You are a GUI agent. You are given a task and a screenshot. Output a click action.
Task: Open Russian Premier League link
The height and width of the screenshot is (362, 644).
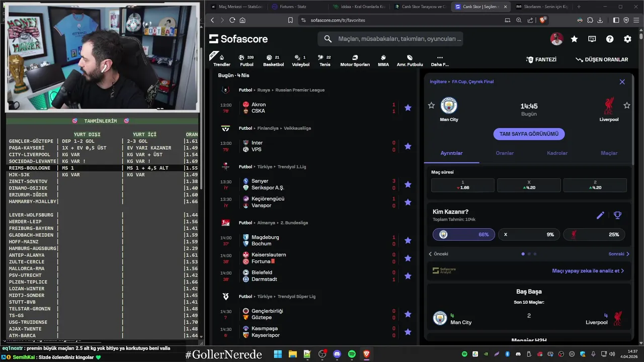coord(300,90)
